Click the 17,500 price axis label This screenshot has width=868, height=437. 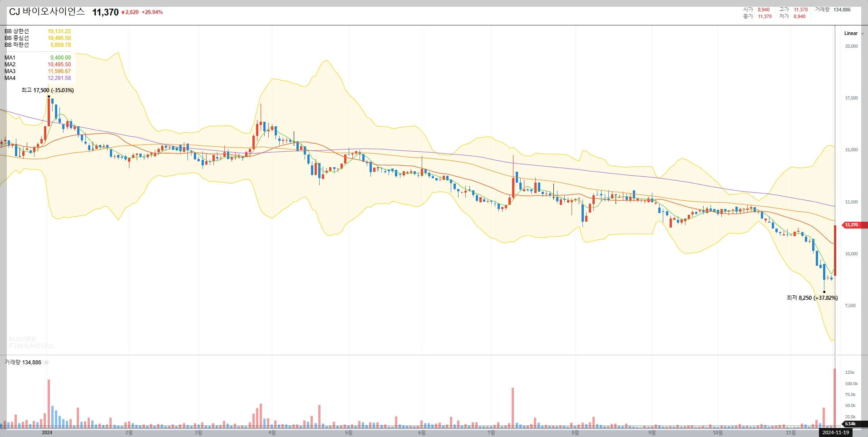click(x=851, y=98)
